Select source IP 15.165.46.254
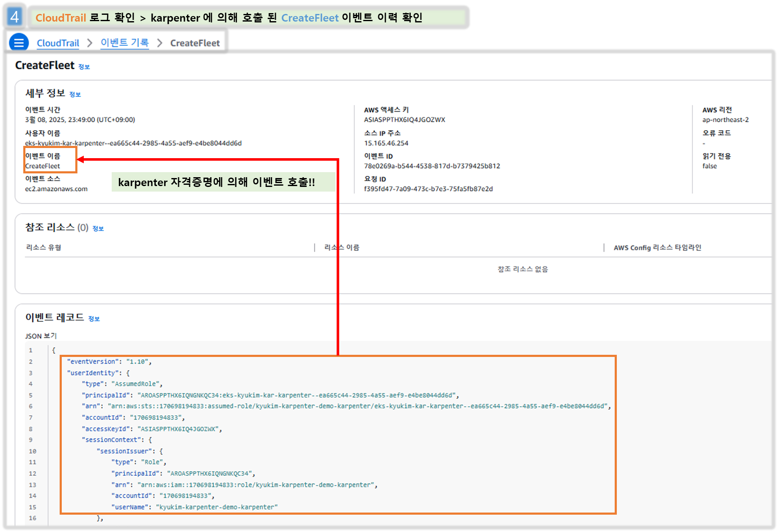Image resolution: width=778 pixels, height=532 pixels. point(386,143)
